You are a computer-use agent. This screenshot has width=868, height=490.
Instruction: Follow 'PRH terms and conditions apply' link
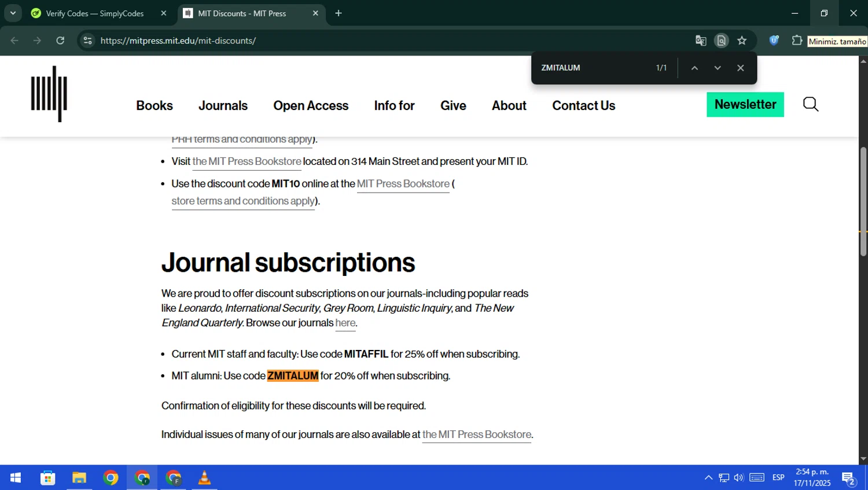point(242,141)
